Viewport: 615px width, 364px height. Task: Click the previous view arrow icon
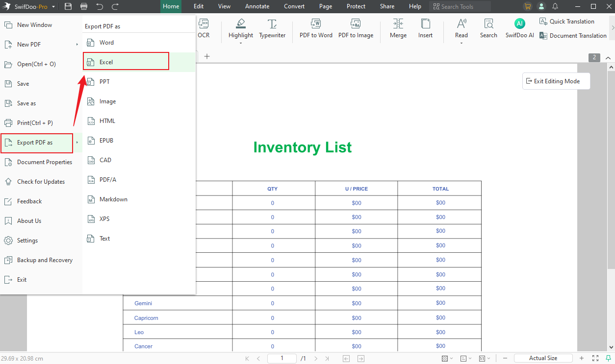coord(346,359)
